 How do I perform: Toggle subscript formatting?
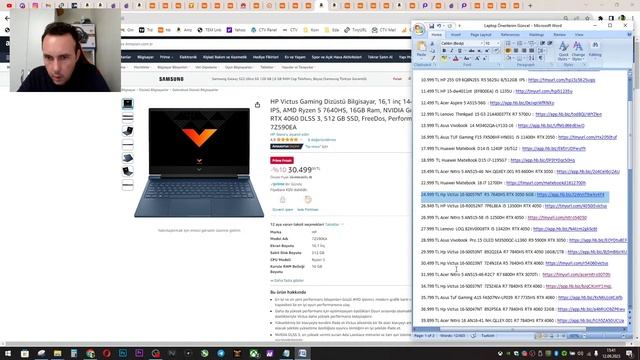pyautogui.click(x=480, y=50)
